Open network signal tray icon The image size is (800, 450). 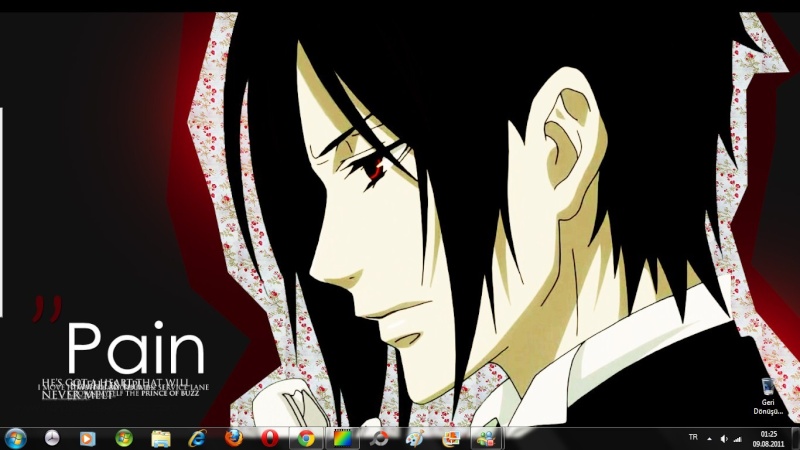(x=737, y=439)
